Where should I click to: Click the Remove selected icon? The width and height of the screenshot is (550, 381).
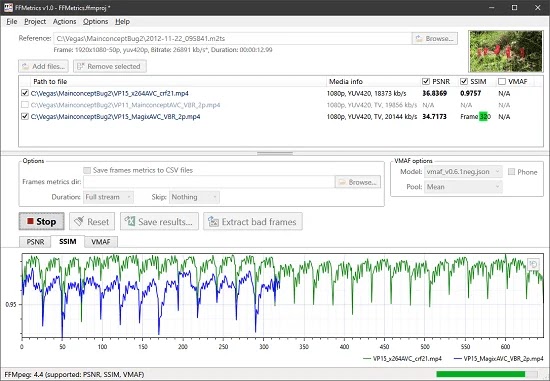(81, 66)
